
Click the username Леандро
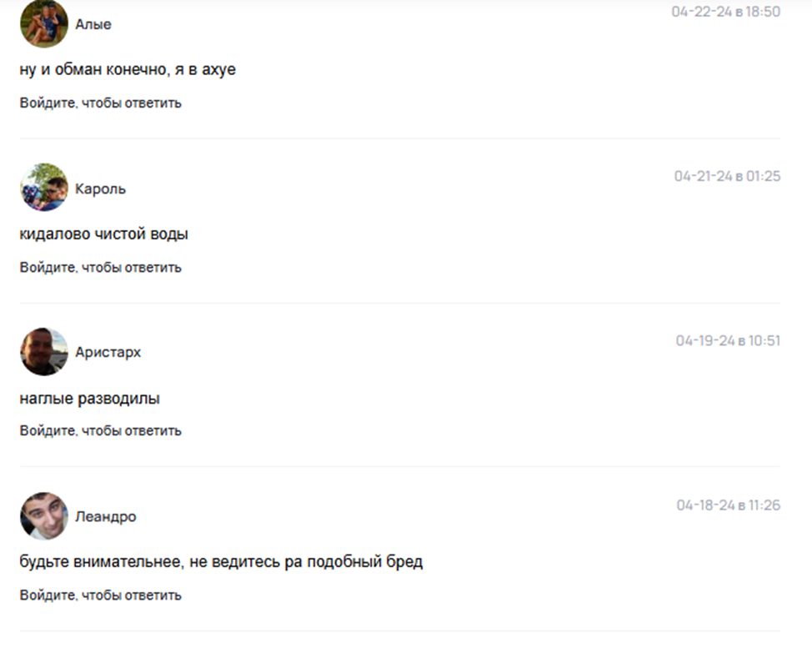pos(106,516)
